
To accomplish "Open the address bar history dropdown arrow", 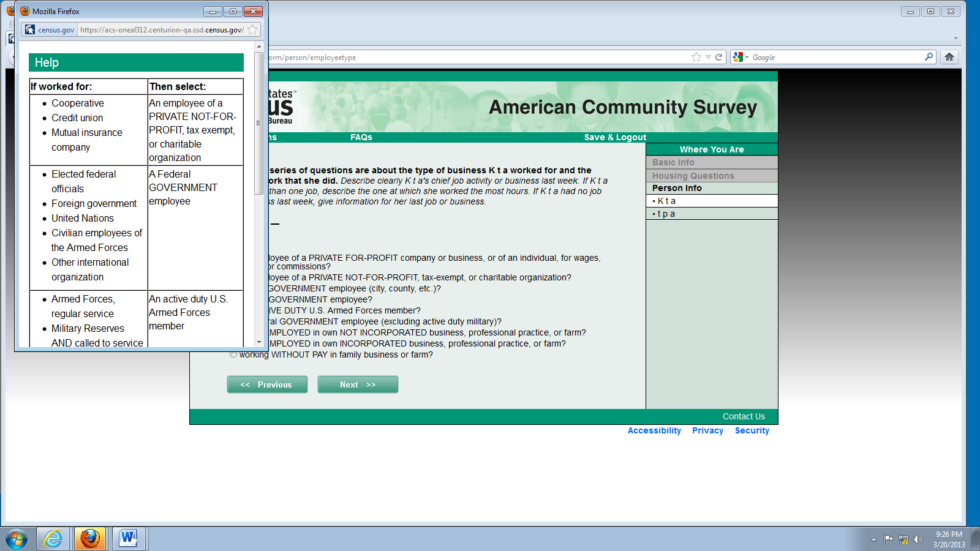I will [x=708, y=57].
